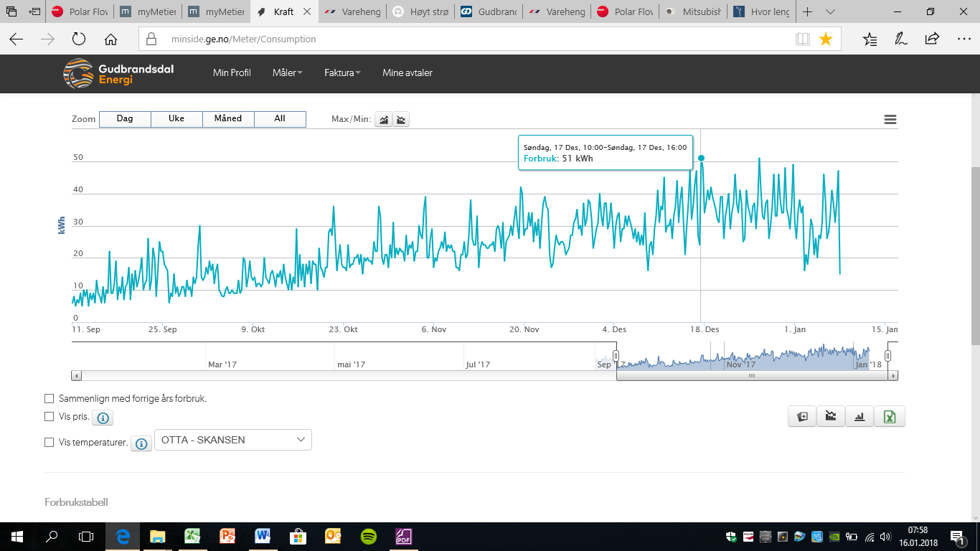Expand the Faktura menu
The image size is (980, 551).
coord(342,72)
